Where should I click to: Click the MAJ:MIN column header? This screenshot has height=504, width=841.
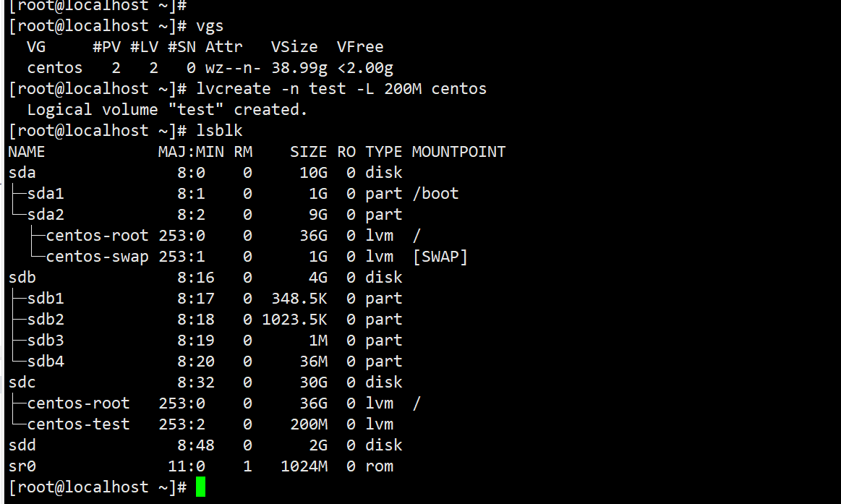191,152
